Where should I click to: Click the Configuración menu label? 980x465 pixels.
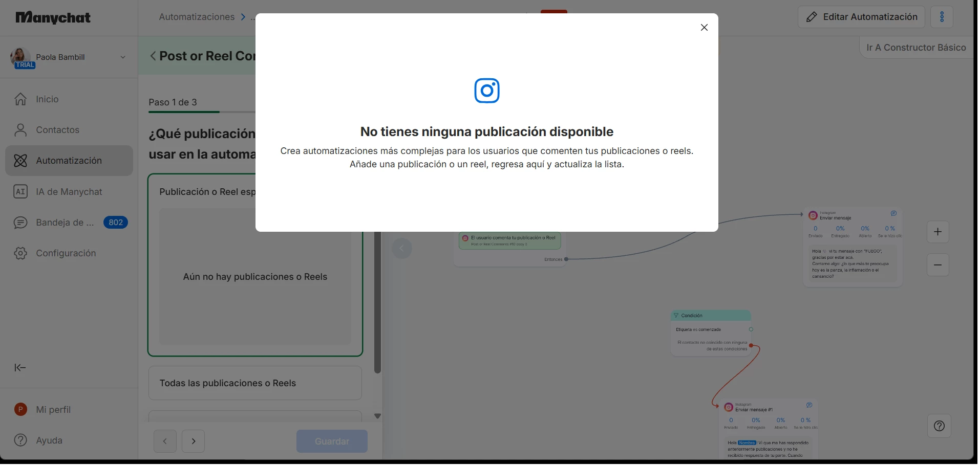(66, 253)
